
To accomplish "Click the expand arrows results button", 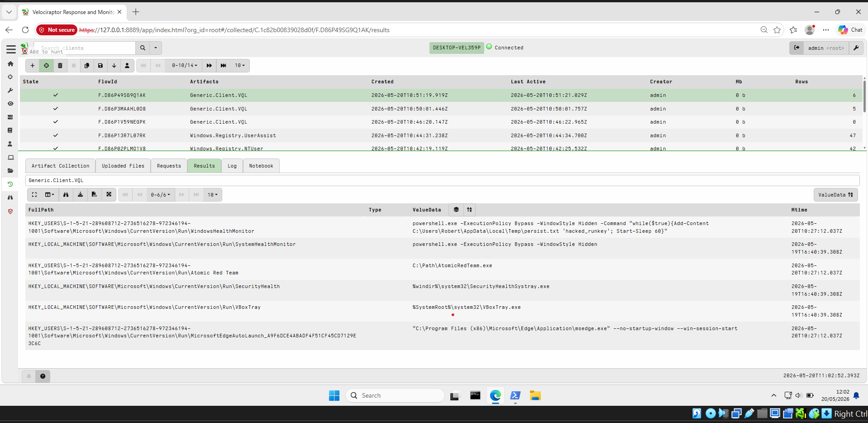I will tap(109, 195).
